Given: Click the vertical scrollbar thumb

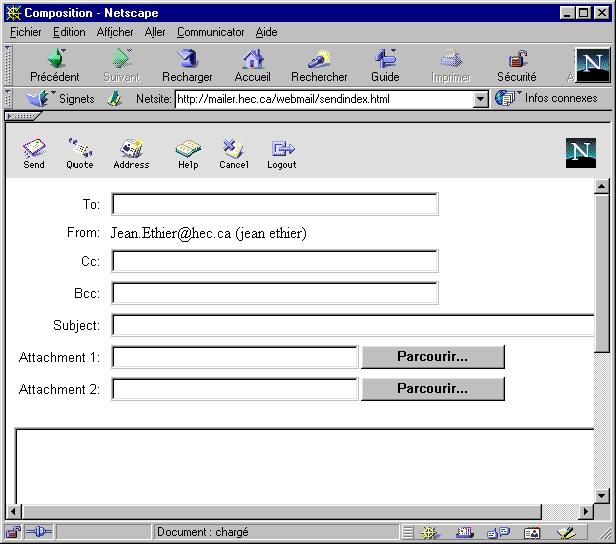Looking at the screenshot, I should (x=601, y=273).
